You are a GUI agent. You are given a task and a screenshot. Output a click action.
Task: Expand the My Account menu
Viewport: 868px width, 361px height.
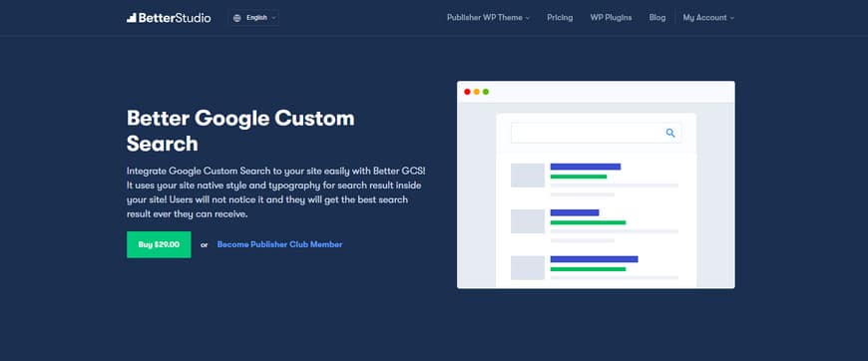[708, 18]
